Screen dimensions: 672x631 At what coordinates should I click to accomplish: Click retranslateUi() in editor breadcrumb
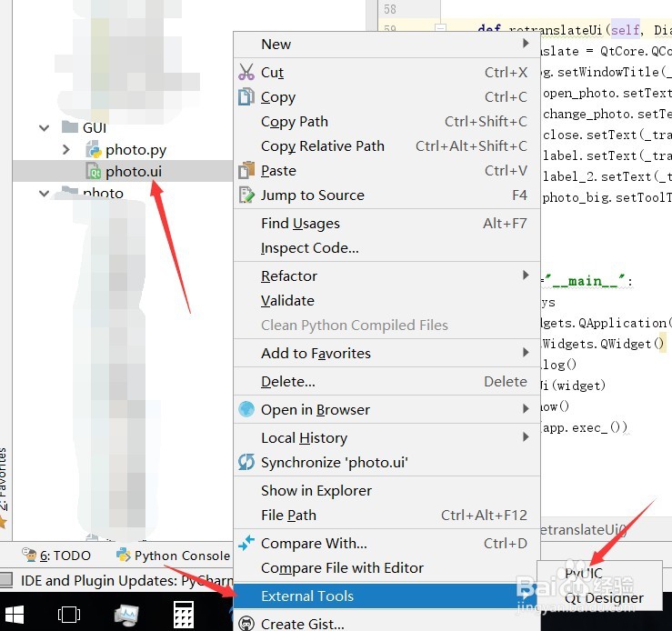tap(583, 530)
